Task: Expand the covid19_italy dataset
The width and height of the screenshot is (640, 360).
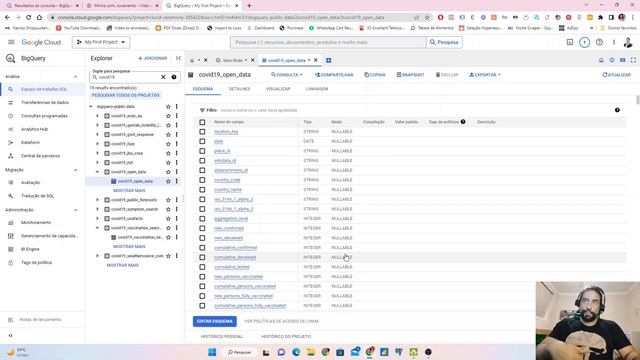Action: pos(97,144)
